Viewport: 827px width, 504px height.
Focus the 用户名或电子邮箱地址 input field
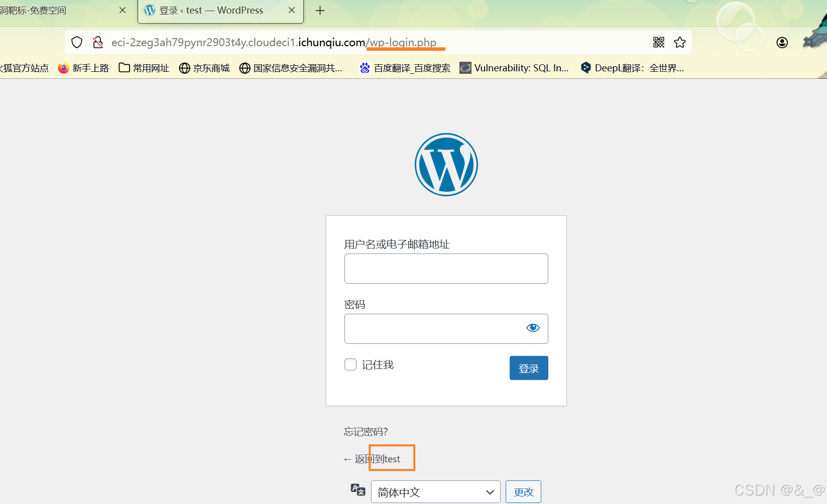446,269
